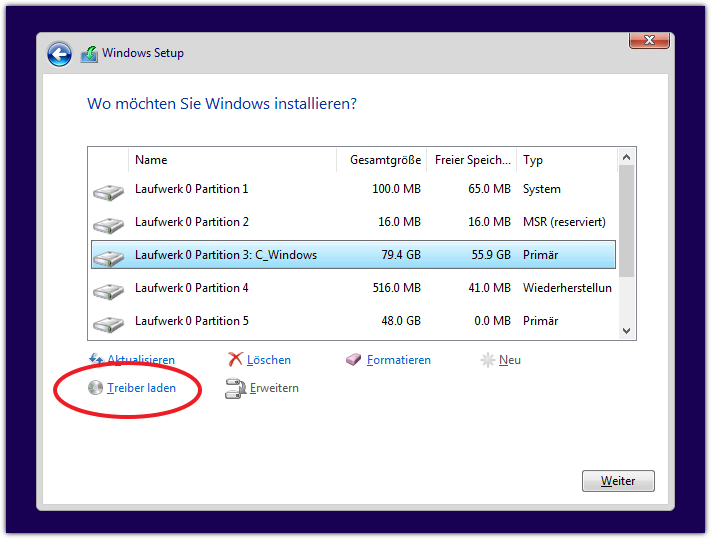The height and width of the screenshot is (539, 711).
Task: Select row Laufwerk 0 Partition 1
Action: click(353, 189)
